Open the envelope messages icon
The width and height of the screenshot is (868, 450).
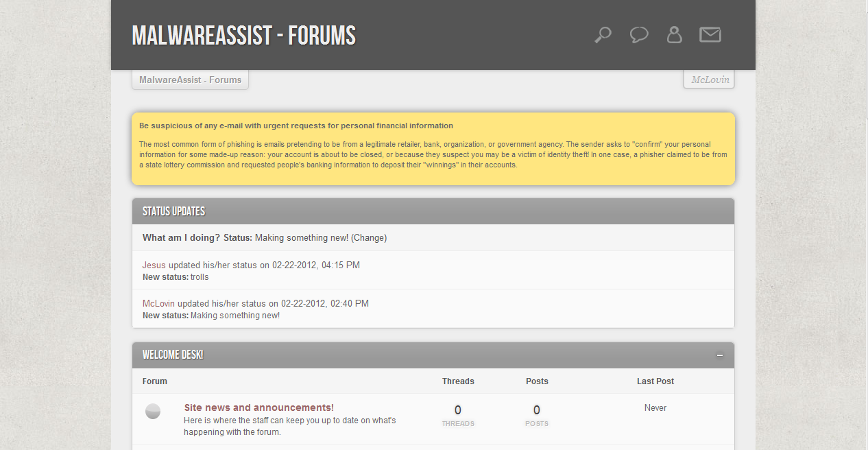point(710,35)
